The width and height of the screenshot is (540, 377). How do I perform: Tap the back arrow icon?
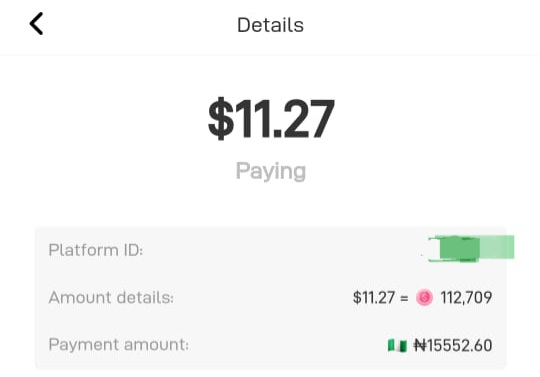click(x=37, y=24)
